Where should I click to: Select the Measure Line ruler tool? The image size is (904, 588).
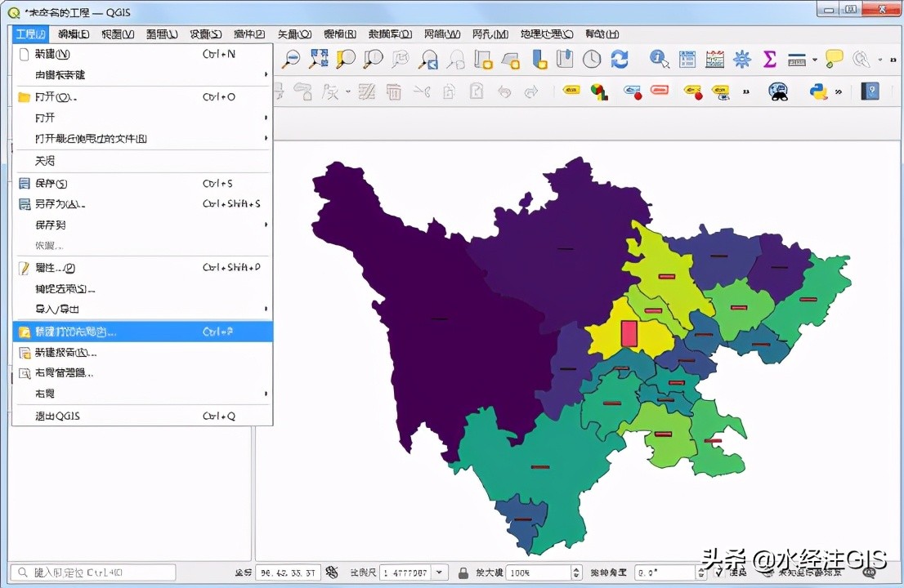coord(797,60)
